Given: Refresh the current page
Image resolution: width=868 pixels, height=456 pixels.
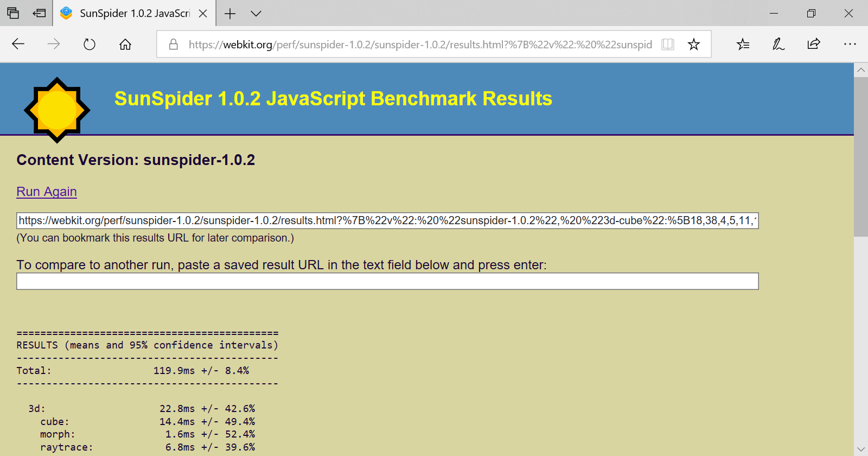Looking at the screenshot, I should 90,44.
